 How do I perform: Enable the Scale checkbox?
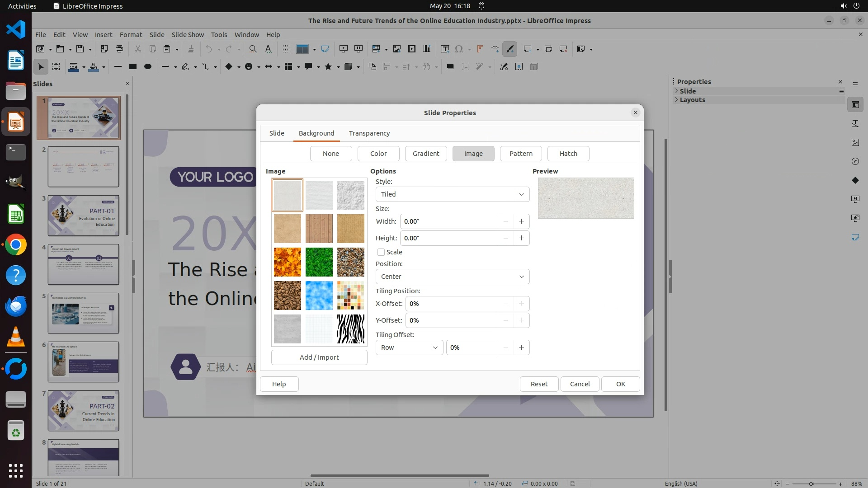(x=381, y=252)
